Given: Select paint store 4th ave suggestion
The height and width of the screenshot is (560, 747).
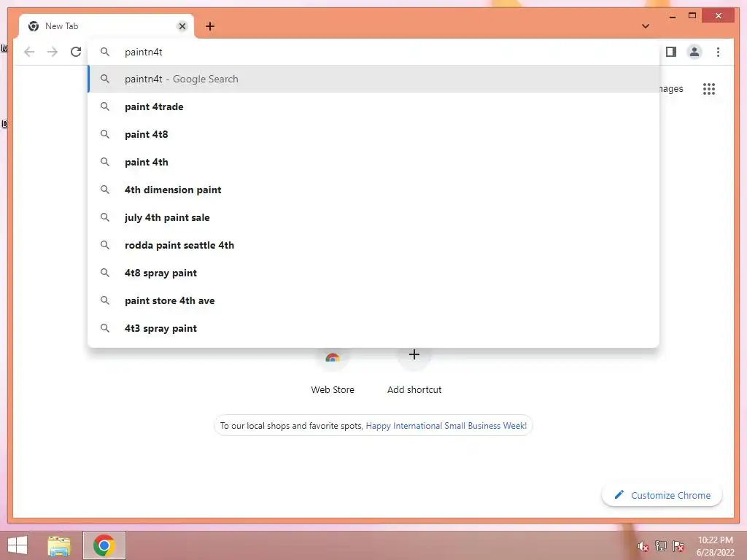Looking at the screenshot, I should click(374, 300).
